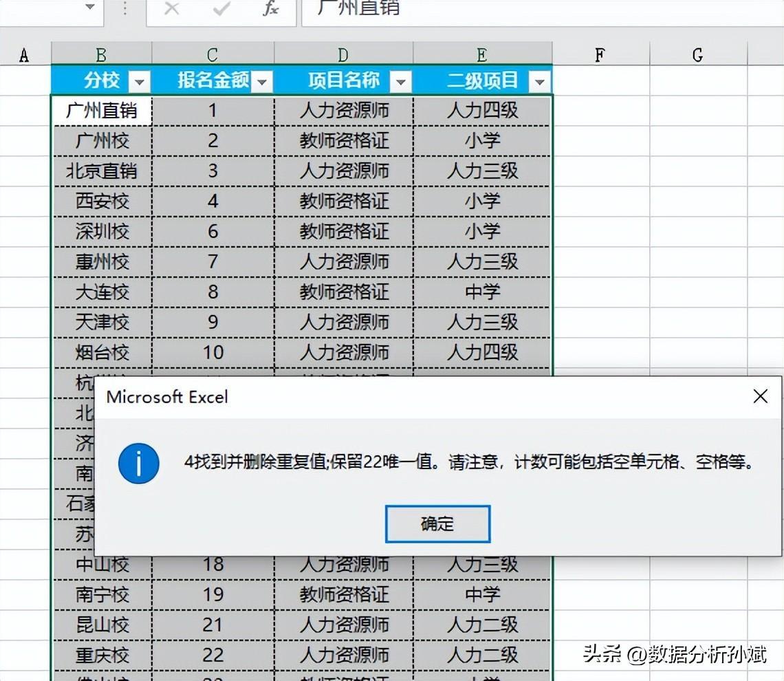Select column D header

[x=343, y=55]
